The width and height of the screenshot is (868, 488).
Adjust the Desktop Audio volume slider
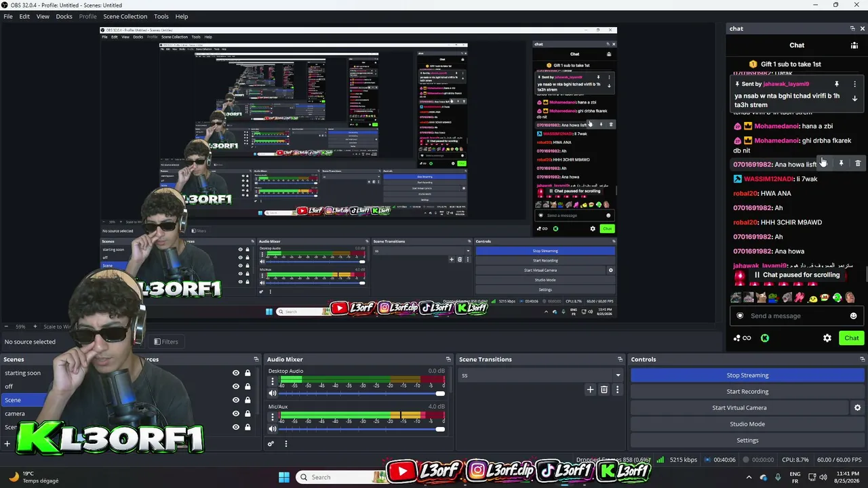click(x=361, y=393)
